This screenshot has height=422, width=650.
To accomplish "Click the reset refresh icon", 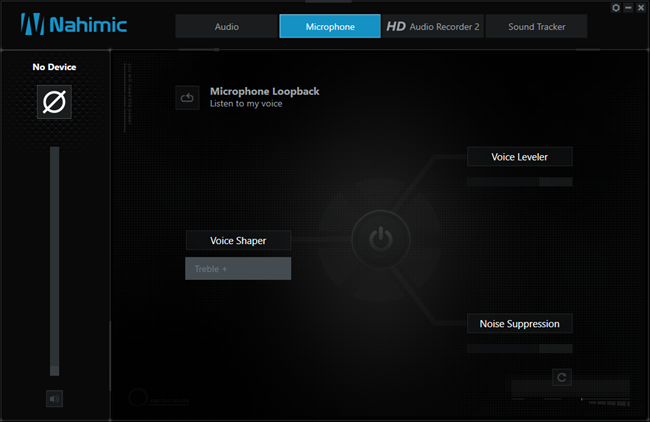I will tap(562, 377).
